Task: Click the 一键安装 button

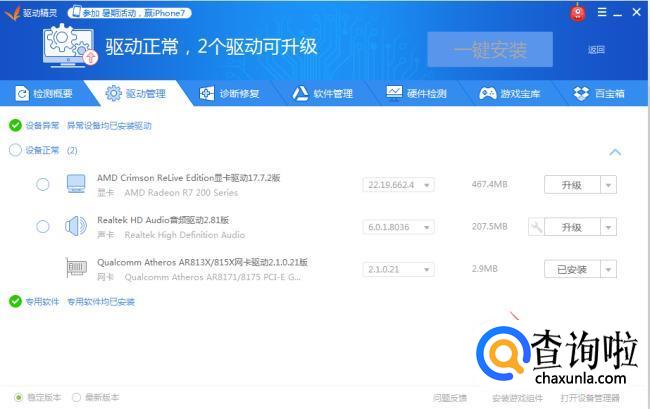Action: (x=490, y=49)
